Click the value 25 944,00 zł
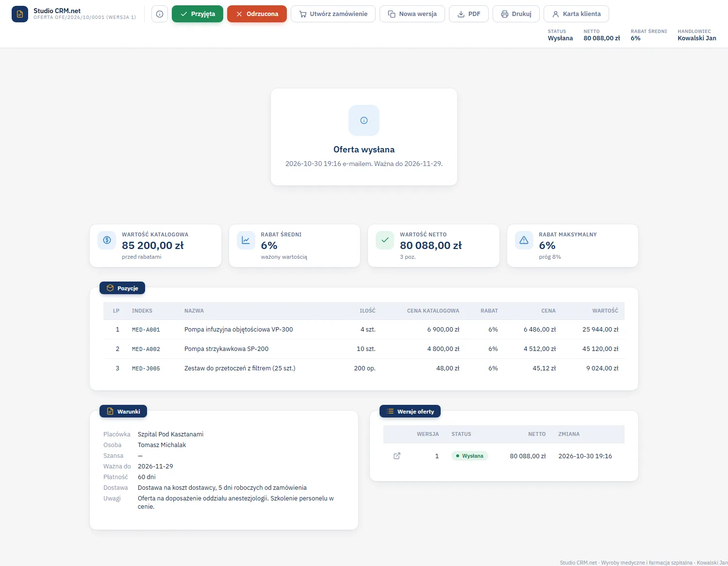The height and width of the screenshot is (566, 728). point(600,330)
